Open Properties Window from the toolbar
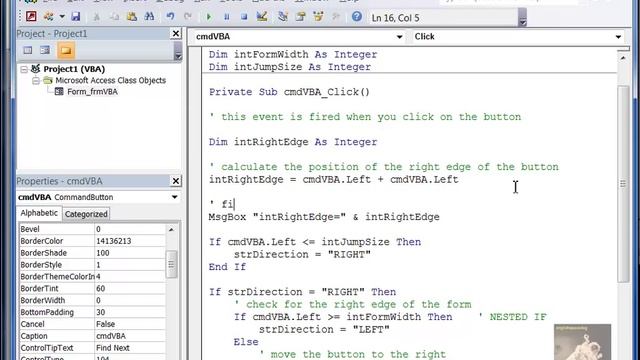This screenshot has height=360, width=640. [x=300, y=17]
